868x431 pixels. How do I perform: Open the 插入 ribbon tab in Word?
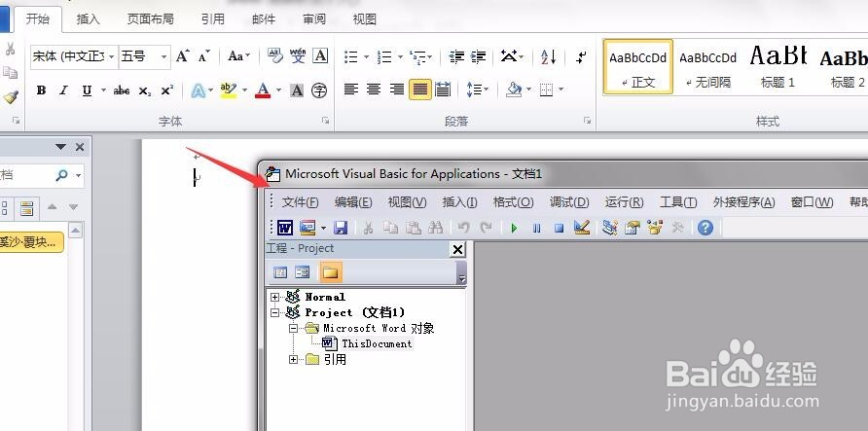coord(88,19)
